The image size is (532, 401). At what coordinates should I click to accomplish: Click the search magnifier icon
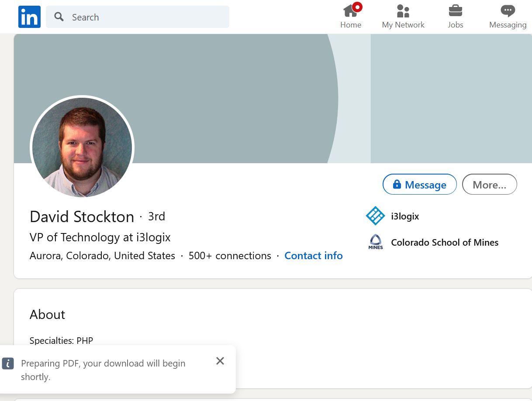(x=59, y=17)
